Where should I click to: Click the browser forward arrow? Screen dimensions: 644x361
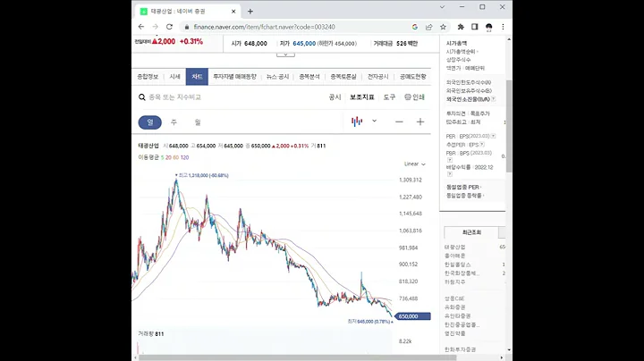coord(156,27)
